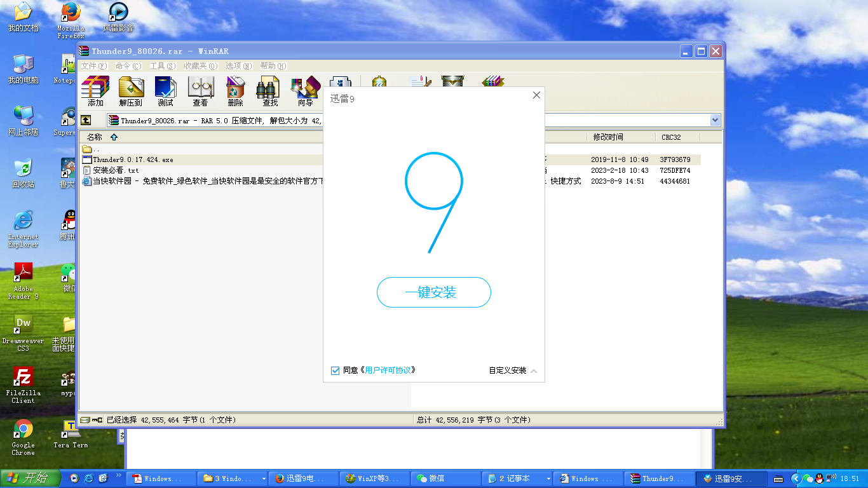The image size is (868, 488).
Task: Select the Tera Term desktop icon
Action: click(x=71, y=433)
